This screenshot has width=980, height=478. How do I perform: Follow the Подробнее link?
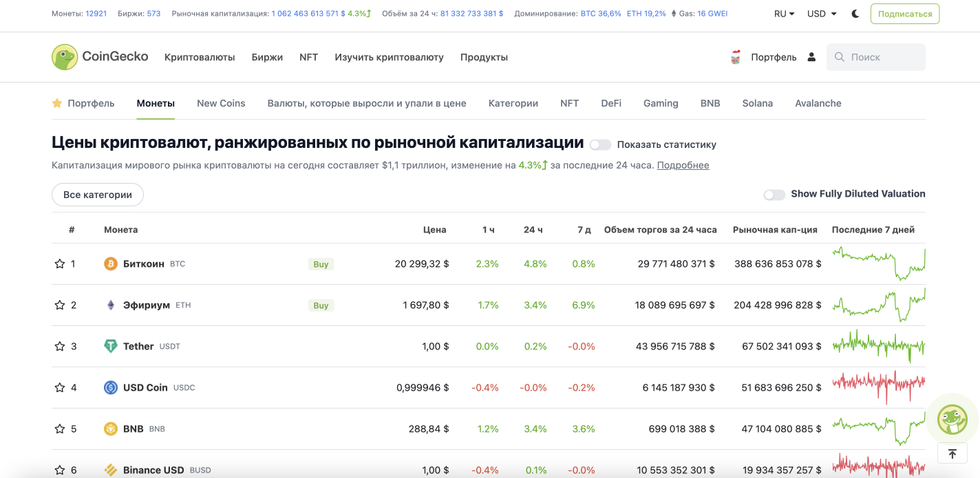[x=683, y=165]
